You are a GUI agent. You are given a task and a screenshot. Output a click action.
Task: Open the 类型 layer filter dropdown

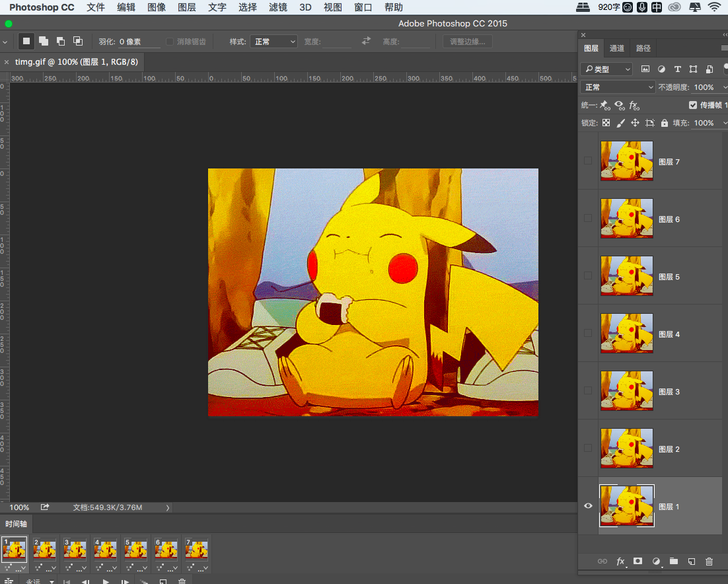tap(606, 69)
